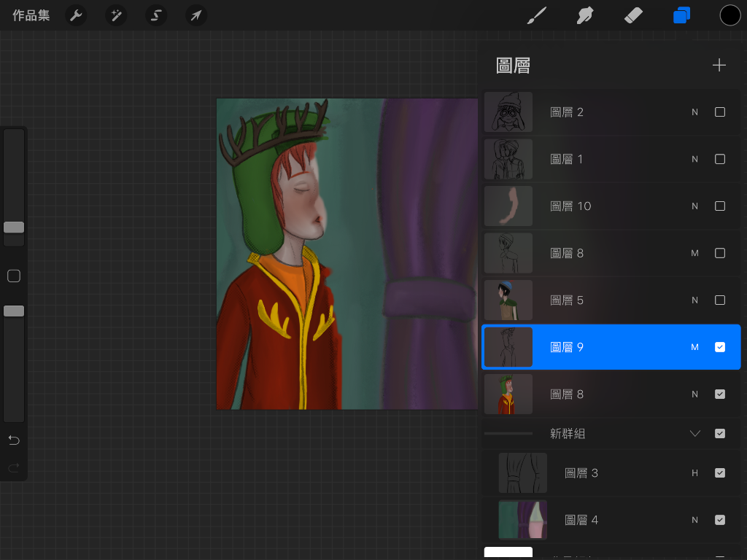Open blend mode M on hidden 圖層 8
747x560 pixels.
pos(694,253)
